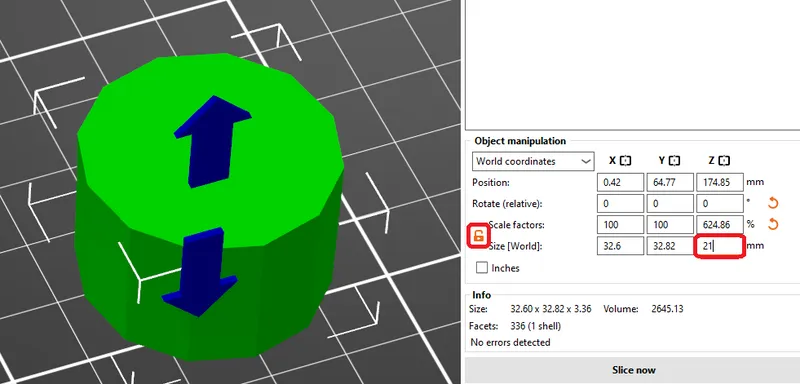Click the blue downward arrow gizmo
This screenshot has width=800, height=384.
point(199,271)
